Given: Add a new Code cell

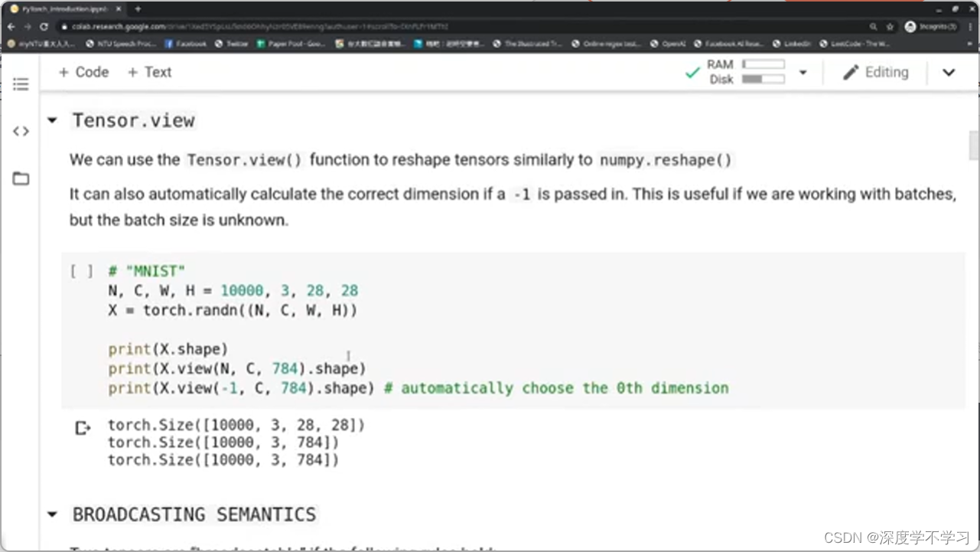Looking at the screenshot, I should 83,72.
